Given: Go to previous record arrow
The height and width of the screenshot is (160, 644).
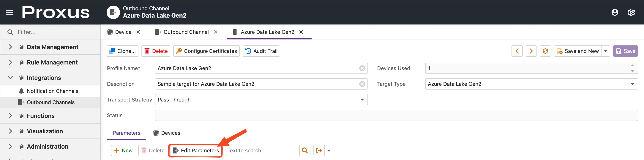Looking at the screenshot, I should click(517, 51).
